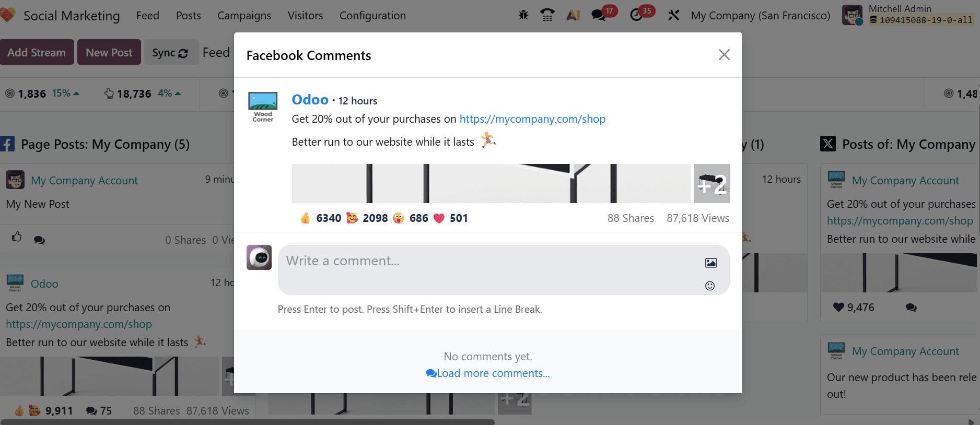The height and width of the screenshot is (425, 980).
Task: Open the Feed menu
Action: coord(147,16)
